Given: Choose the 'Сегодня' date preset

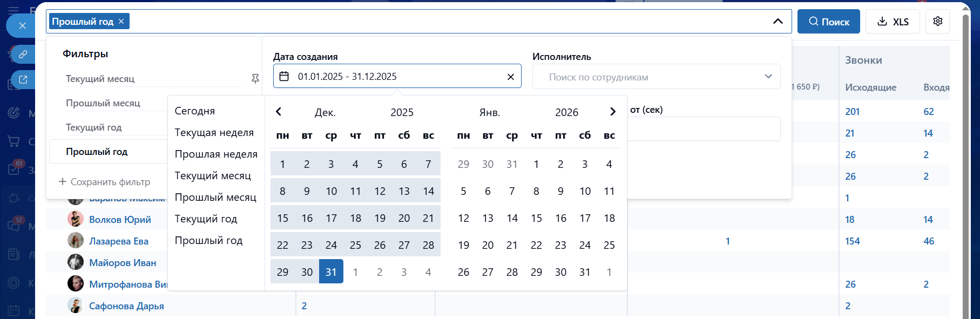Looking at the screenshot, I should (x=195, y=111).
